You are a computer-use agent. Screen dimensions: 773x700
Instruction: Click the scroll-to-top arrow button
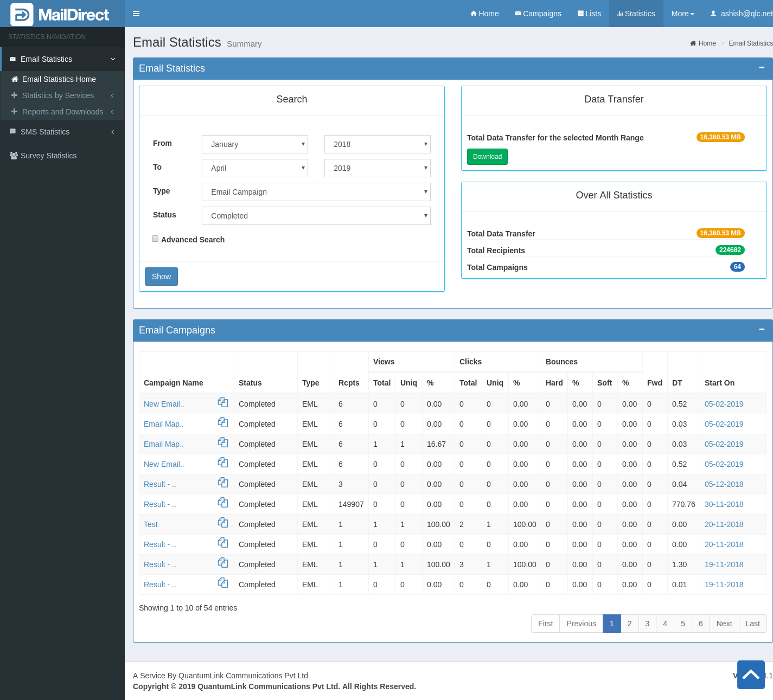click(x=751, y=675)
